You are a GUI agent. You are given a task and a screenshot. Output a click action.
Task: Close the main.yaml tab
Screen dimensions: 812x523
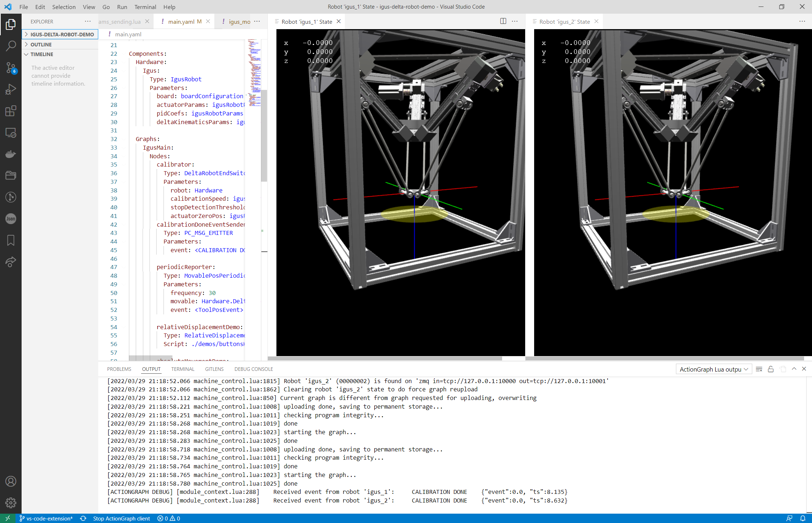click(208, 21)
